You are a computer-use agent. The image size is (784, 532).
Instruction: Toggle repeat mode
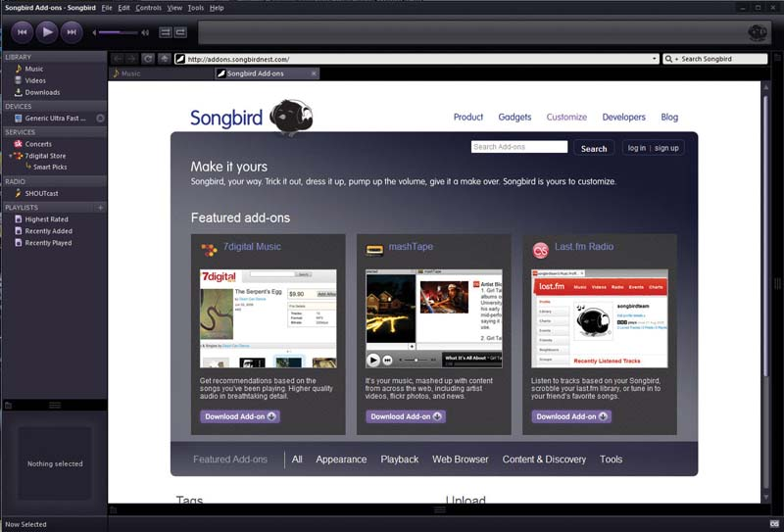pyautogui.click(x=180, y=32)
